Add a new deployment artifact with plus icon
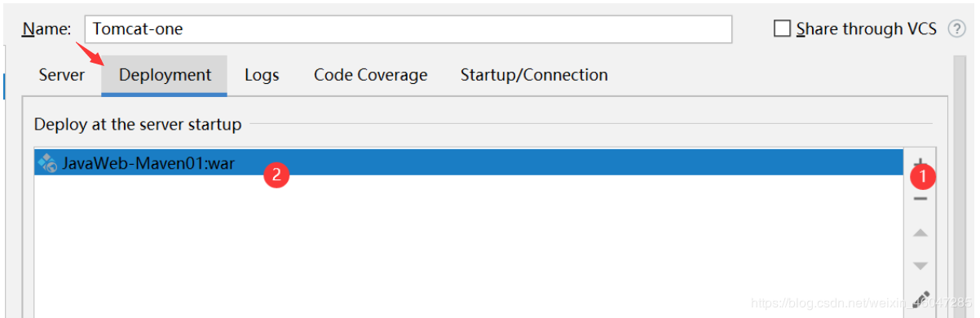The image size is (980, 318). point(920,163)
